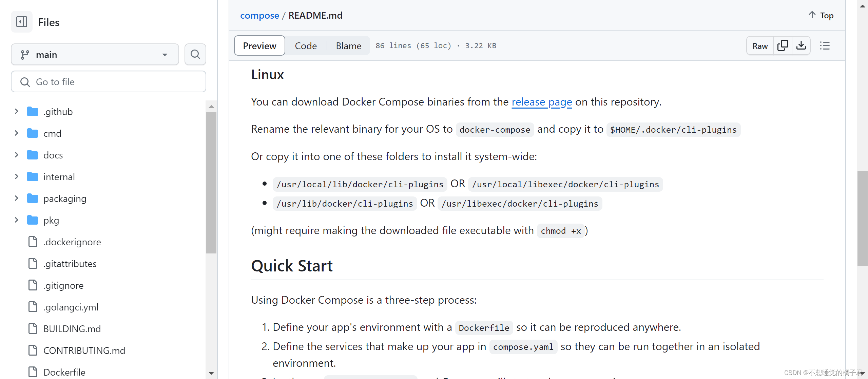Click the cmd folder icon
The width and height of the screenshot is (868, 379).
(x=33, y=133)
